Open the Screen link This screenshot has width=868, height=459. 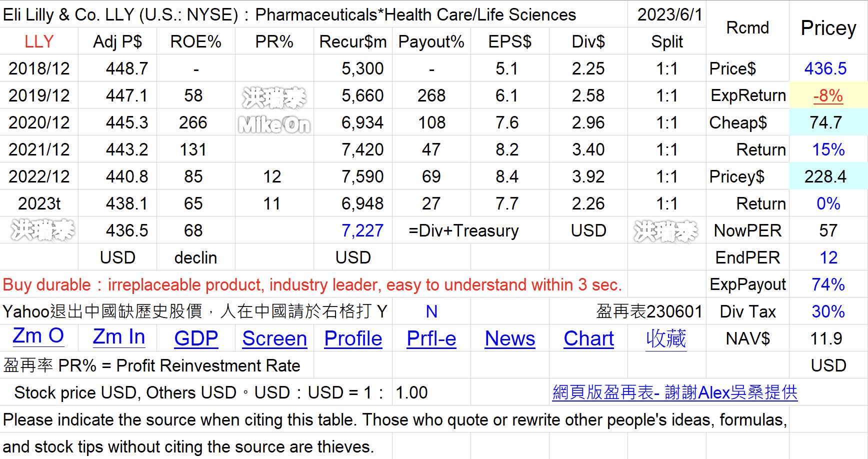click(274, 338)
